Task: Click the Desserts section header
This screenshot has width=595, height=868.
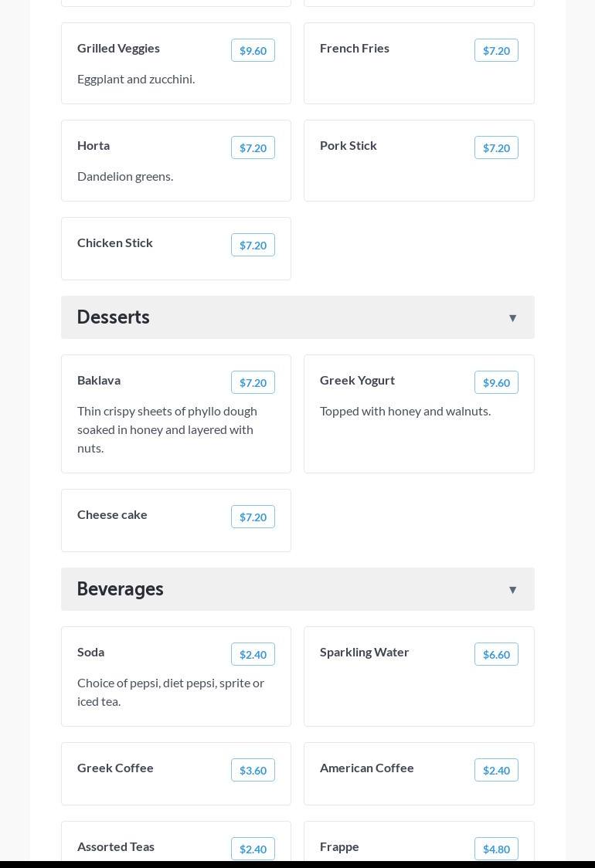Action: 113,317
